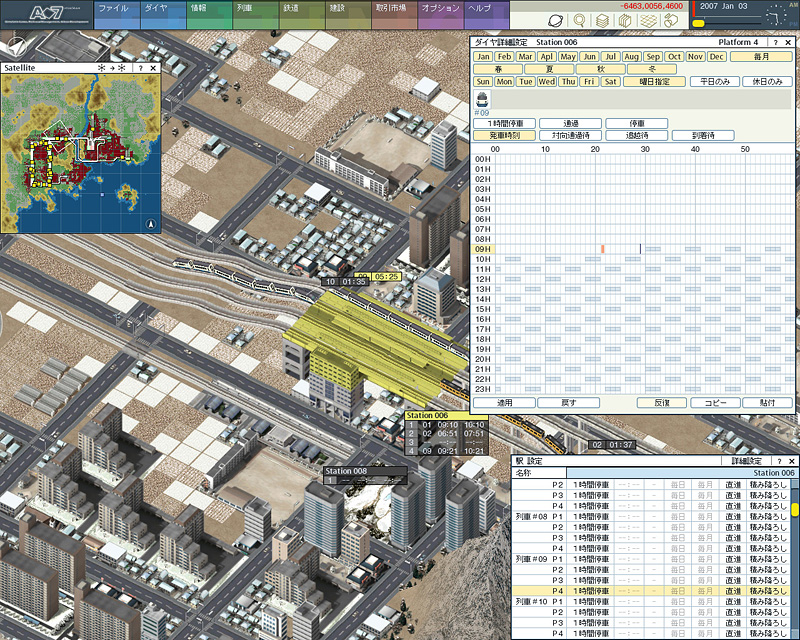This screenshot has width=800, height=640.
Task: Toggle the 春 (spring) season button
Action: coord(498,69)
